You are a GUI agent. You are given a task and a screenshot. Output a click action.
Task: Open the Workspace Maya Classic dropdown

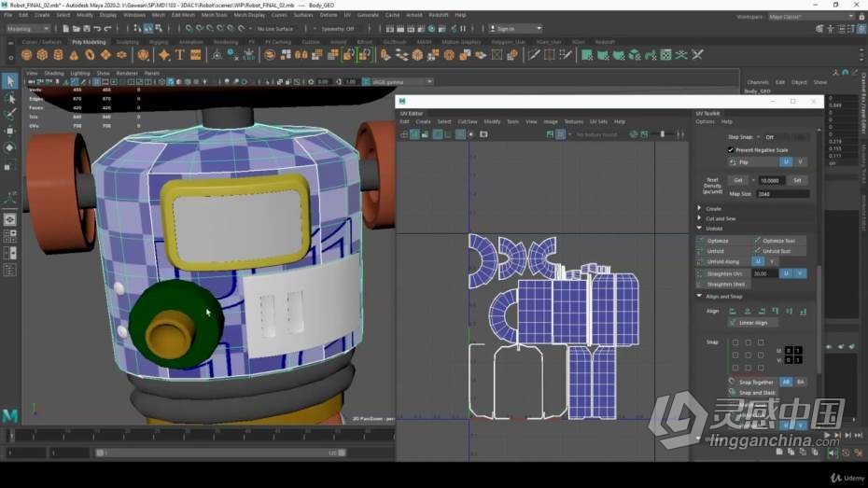(811, 17)
